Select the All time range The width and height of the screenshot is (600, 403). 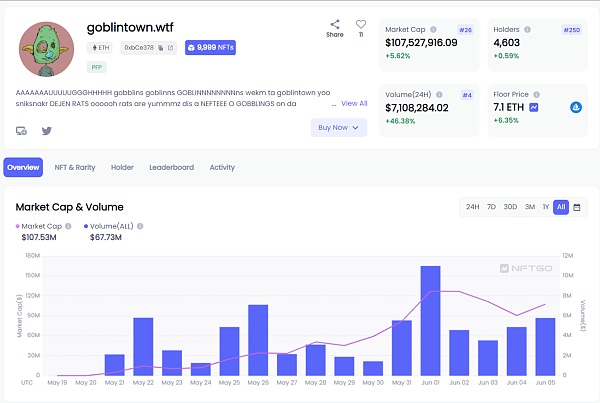pyautogui.click(x=561, y=207)
